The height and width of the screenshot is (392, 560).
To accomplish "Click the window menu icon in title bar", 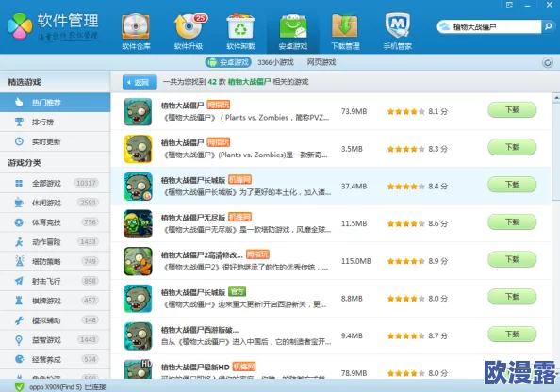I will point(509,5).
